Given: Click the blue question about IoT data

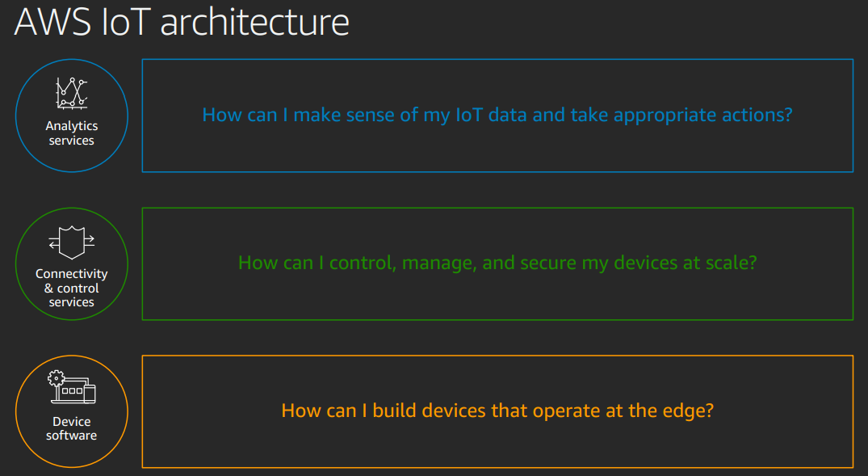Looking at the screenshot, I should pyautogui.click(x=497, y=115).
